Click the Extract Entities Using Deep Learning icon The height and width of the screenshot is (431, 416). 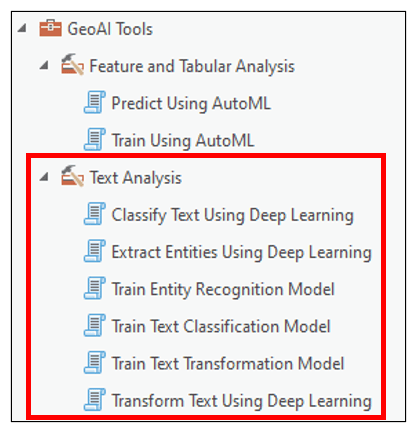(x=95, y=251)
